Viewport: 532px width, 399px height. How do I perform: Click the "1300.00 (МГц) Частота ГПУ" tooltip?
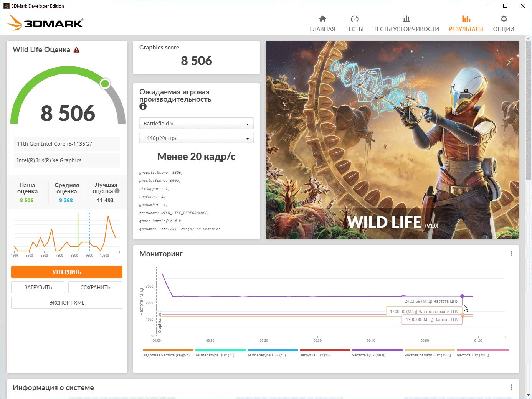[432, 320]
